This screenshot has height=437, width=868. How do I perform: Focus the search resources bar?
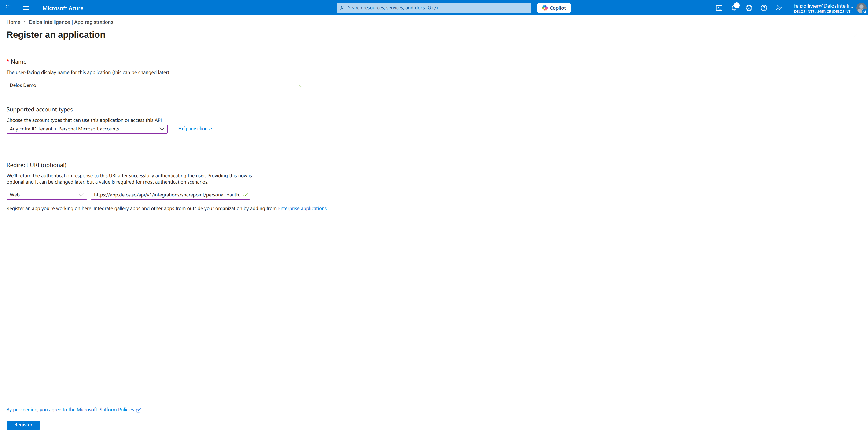pyautogui.click(x=434, y=8)
